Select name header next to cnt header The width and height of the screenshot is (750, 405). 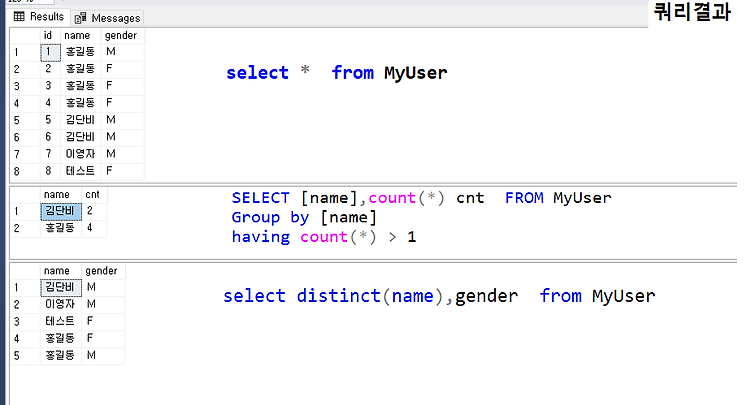pyautogui.click(x=61, y=195)
